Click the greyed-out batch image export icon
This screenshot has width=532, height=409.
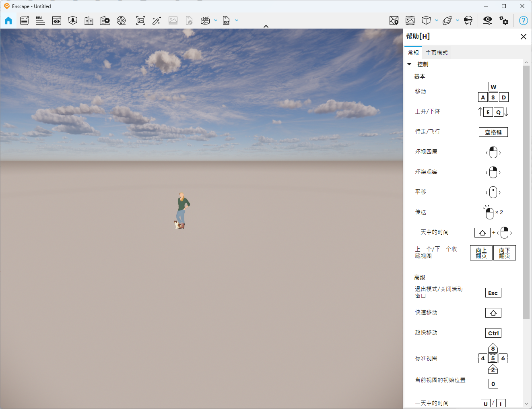173,21
